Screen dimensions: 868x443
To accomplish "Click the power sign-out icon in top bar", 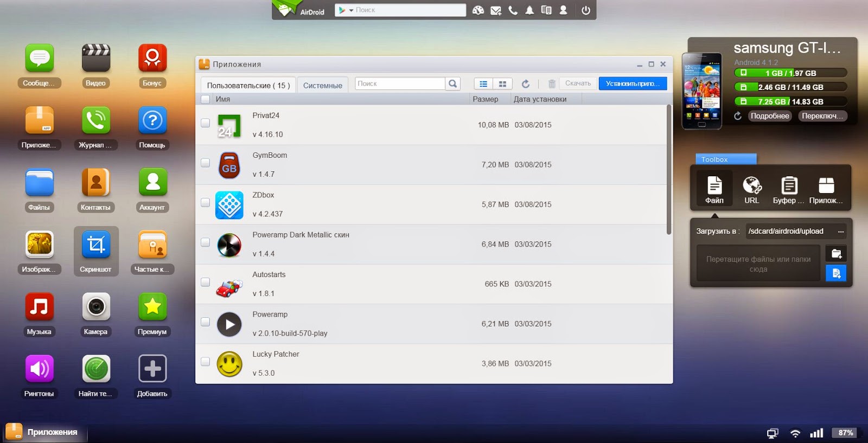I will (586, 10).
